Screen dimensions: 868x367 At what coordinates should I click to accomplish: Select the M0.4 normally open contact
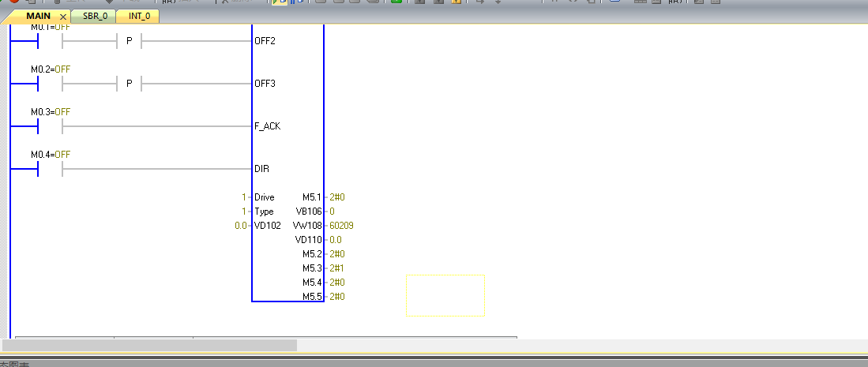[50, 168]
